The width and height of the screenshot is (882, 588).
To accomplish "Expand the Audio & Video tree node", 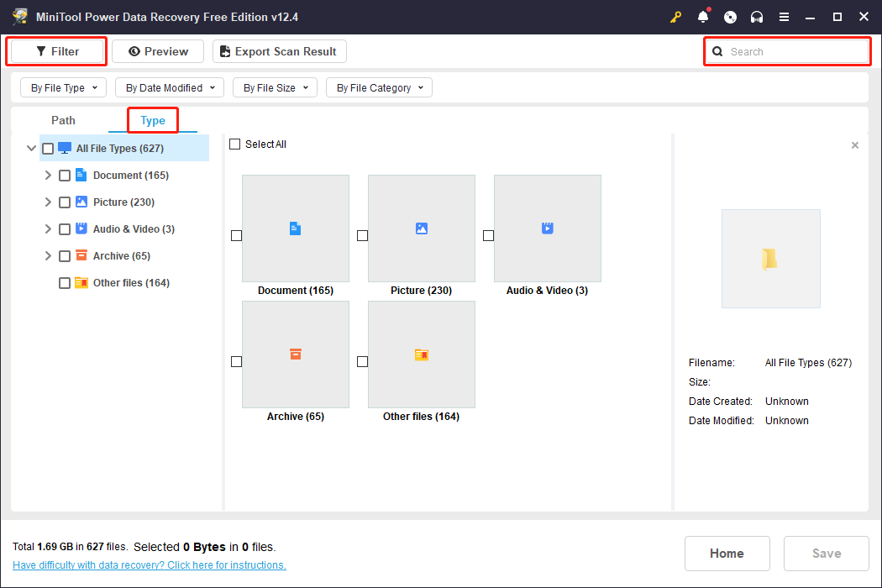I will [x=48, y=229].
